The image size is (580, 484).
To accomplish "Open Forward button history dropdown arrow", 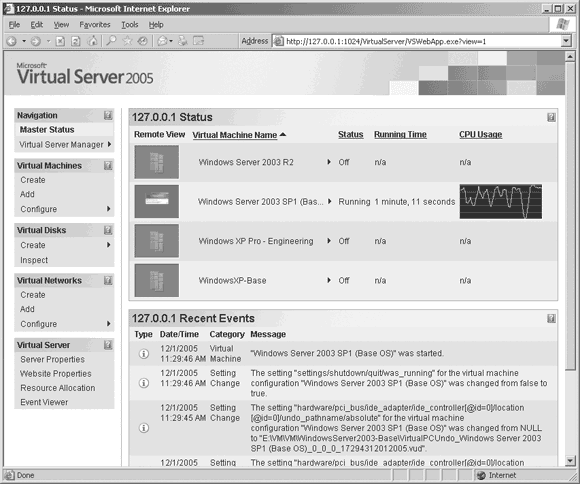I will tap(48, 41).
